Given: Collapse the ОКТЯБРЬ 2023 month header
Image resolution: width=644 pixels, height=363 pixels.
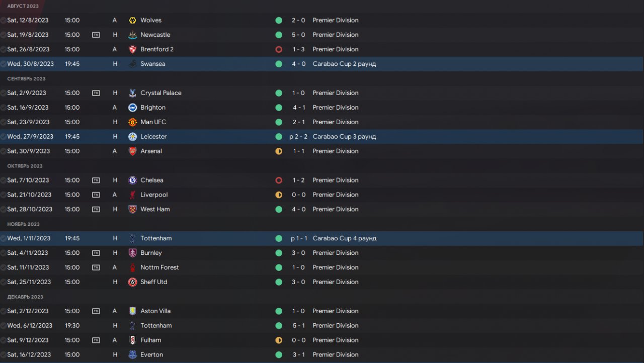Looking at the screenshot, I should 25,166.
